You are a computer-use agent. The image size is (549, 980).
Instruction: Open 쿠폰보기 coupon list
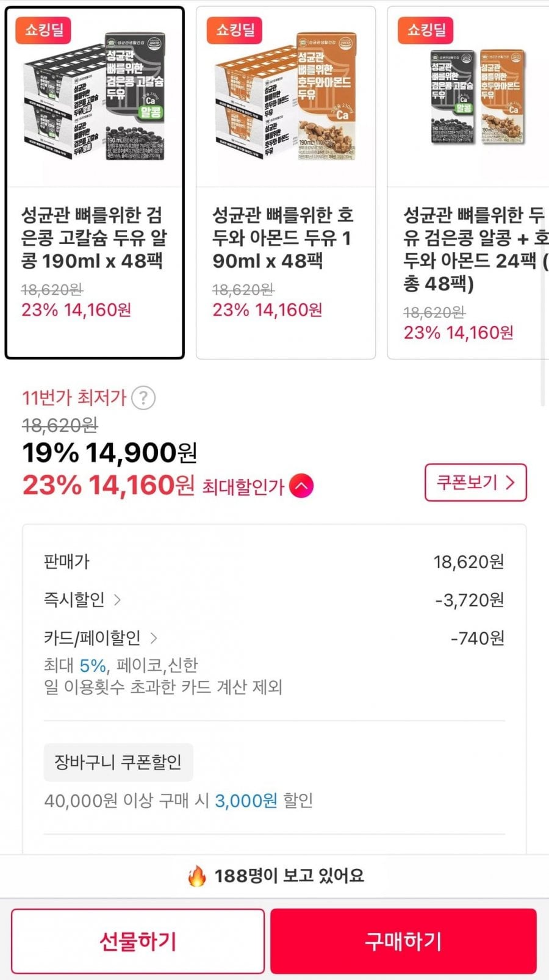click(x=475, y=483)
